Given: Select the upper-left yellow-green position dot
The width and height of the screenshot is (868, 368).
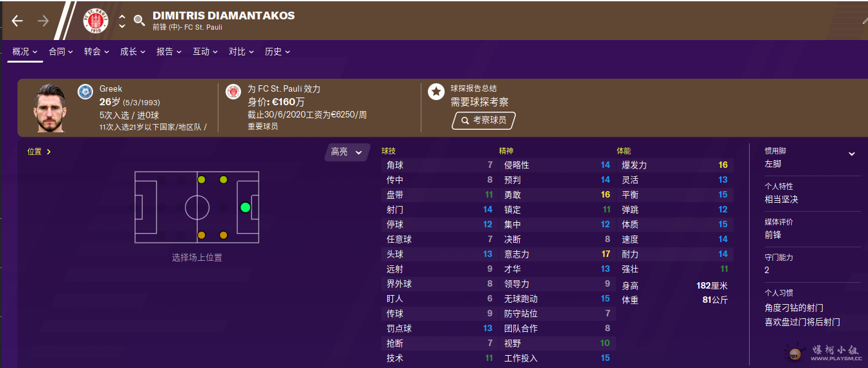Looking at the screenshot, I should point(202,179).
